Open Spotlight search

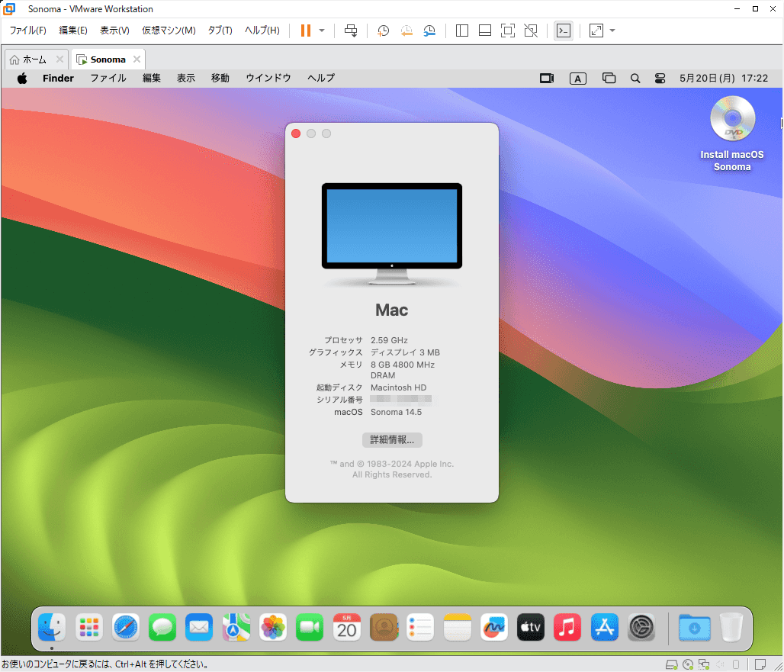coord(635,79)
